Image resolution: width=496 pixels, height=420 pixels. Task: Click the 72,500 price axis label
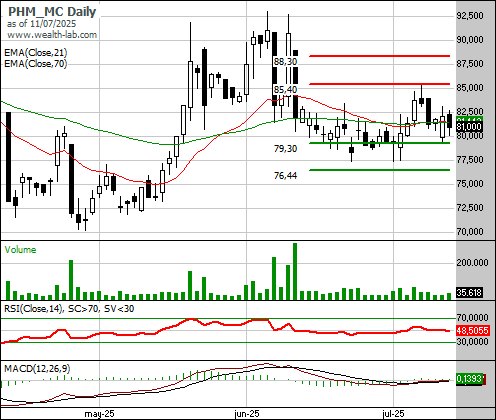tap(470, 208)
